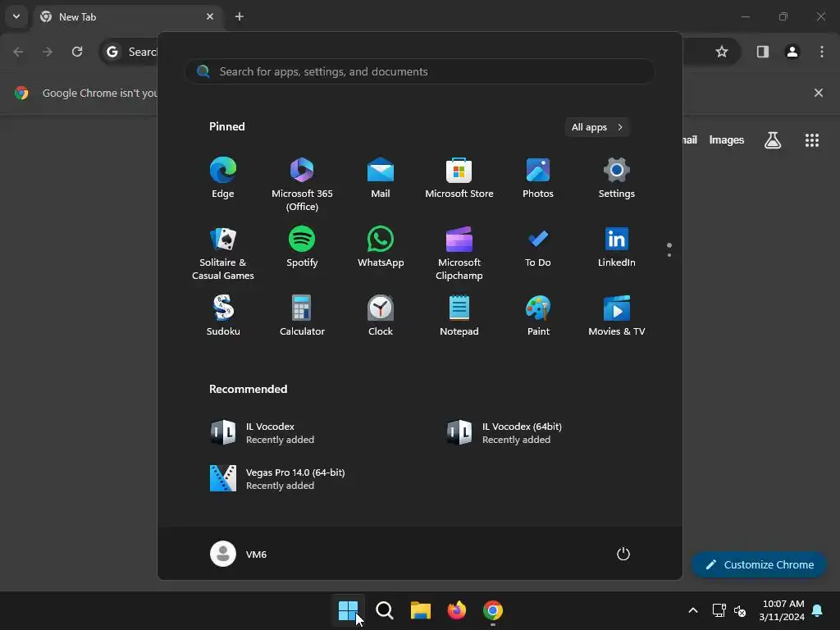Open File Explorer from the taskbar
This screenshot has height=630, width=840.
[x=421, y=610]
